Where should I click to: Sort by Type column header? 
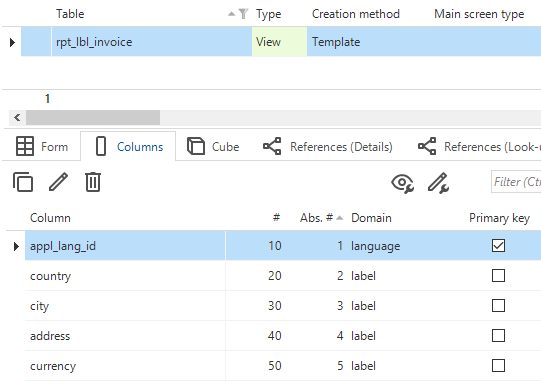[268, 14]
